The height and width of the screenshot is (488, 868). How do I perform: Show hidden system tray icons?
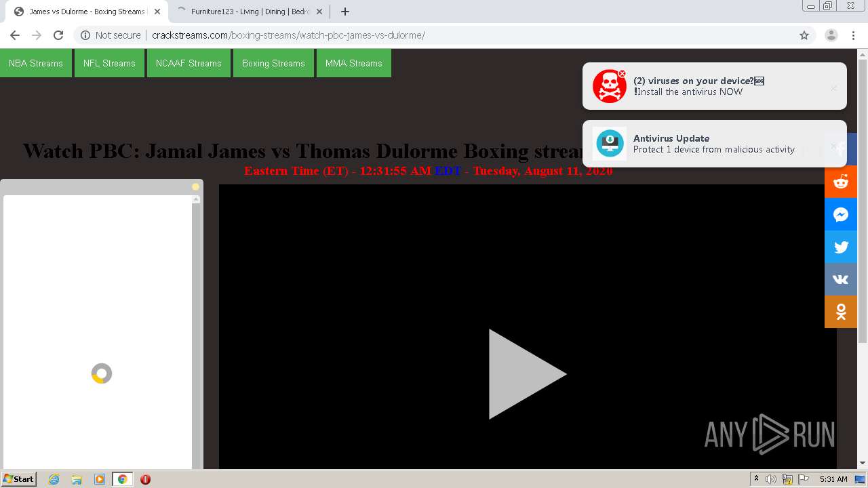pyautogui.click(x=756, y=479)
